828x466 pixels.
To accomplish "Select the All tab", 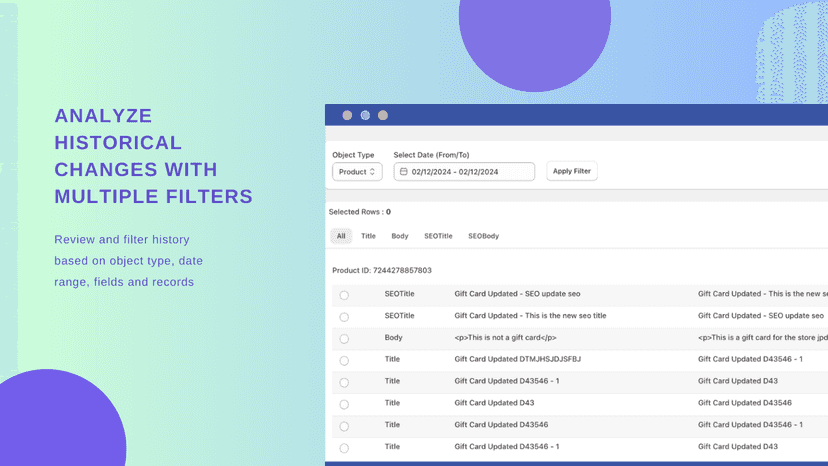I will point(341,236).
